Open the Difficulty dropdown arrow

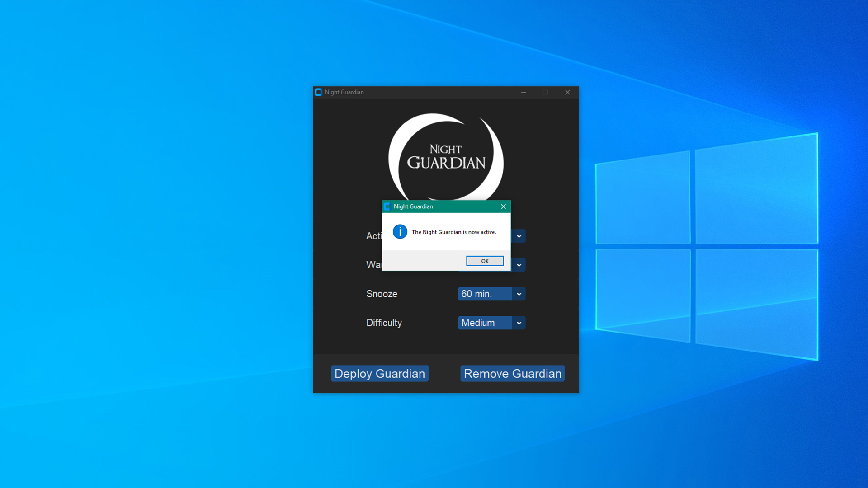point(519,323)
